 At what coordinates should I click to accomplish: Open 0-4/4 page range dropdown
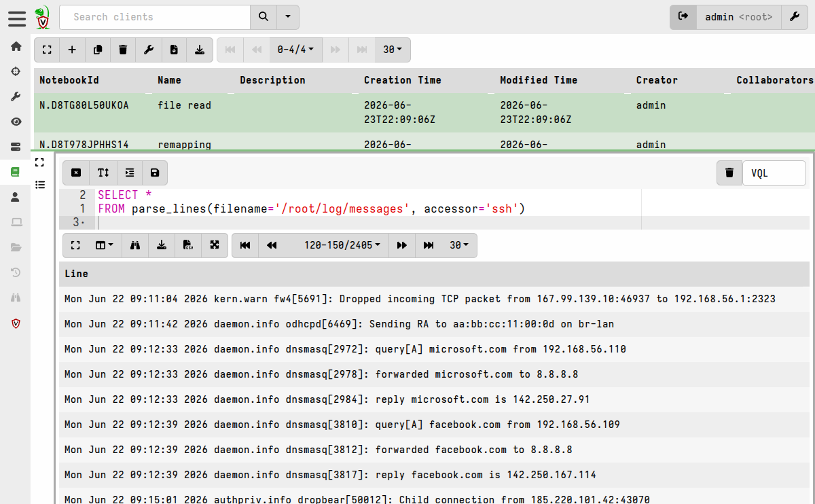coord(296,50)
